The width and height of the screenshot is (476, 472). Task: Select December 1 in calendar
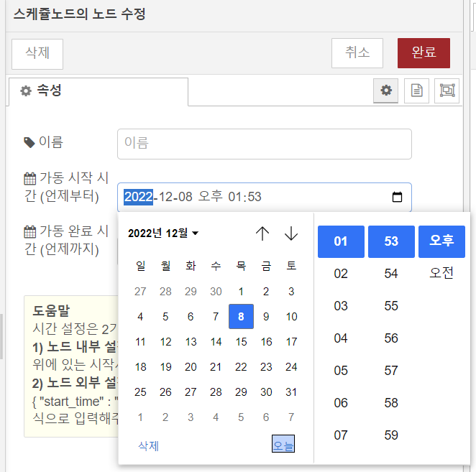[241, 292]
